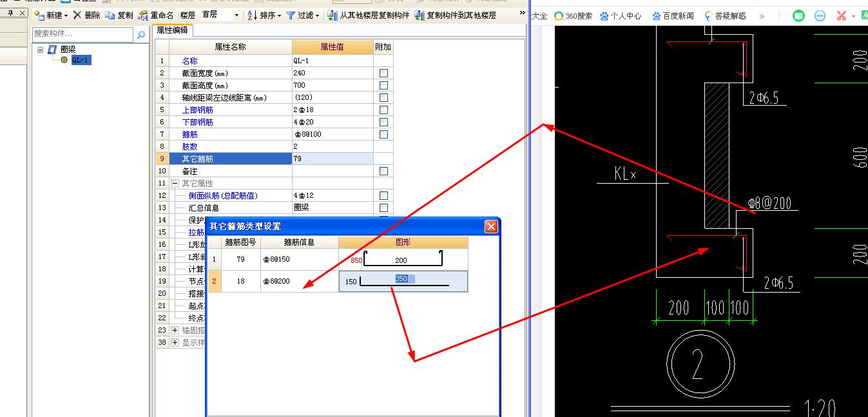Toggle 附加 checkbox for 上部钢筋
This screenshot has height=417, width=868.
pyautogui.click(x=383, y=110)
